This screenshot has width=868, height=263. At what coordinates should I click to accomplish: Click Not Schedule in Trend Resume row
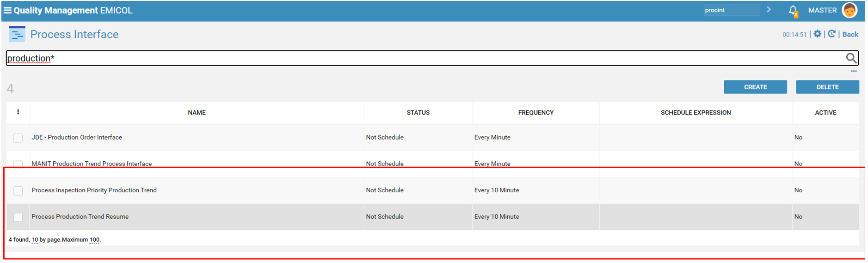(385, 216)
